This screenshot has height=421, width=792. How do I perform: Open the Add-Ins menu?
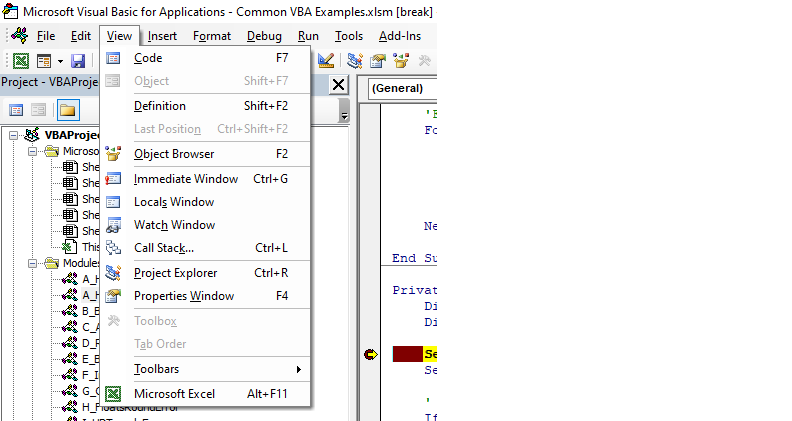400,36
